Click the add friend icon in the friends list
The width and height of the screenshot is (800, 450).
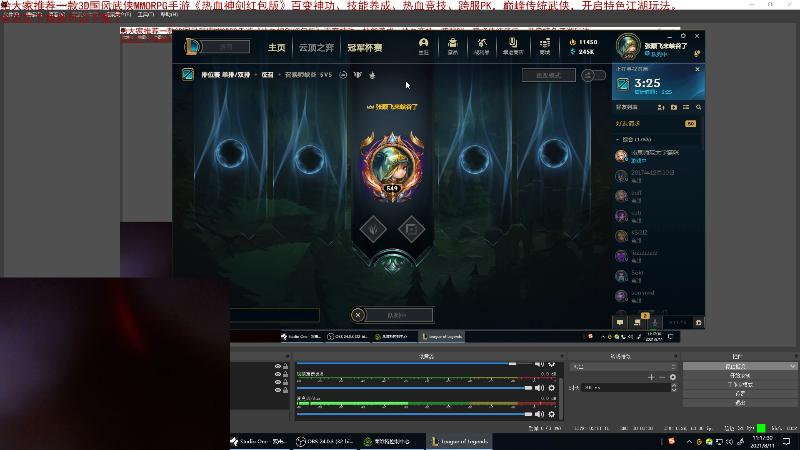coord(661,107)
